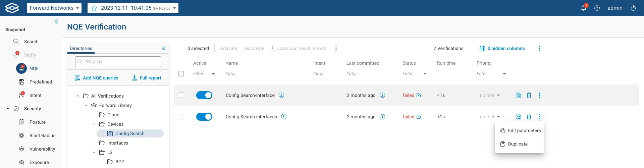Choose Duplicate from the context menu
644x168 pixels.
[519, 144]
